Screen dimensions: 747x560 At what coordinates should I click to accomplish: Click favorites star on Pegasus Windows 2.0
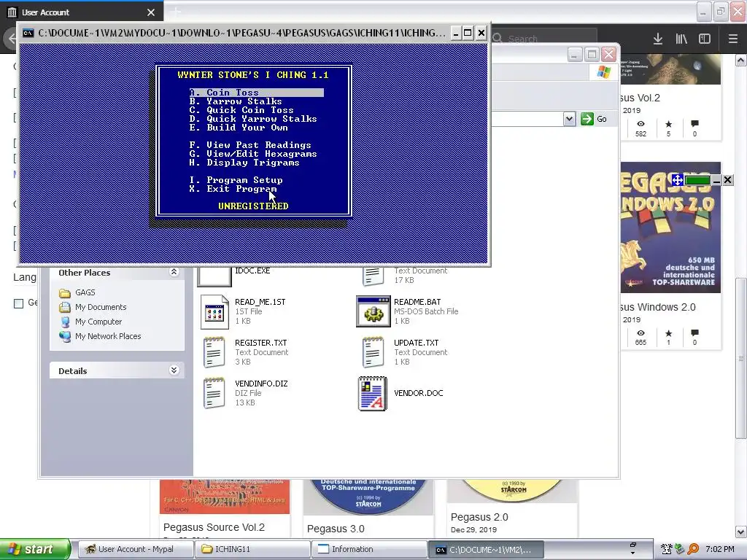[x=668, y=333]
